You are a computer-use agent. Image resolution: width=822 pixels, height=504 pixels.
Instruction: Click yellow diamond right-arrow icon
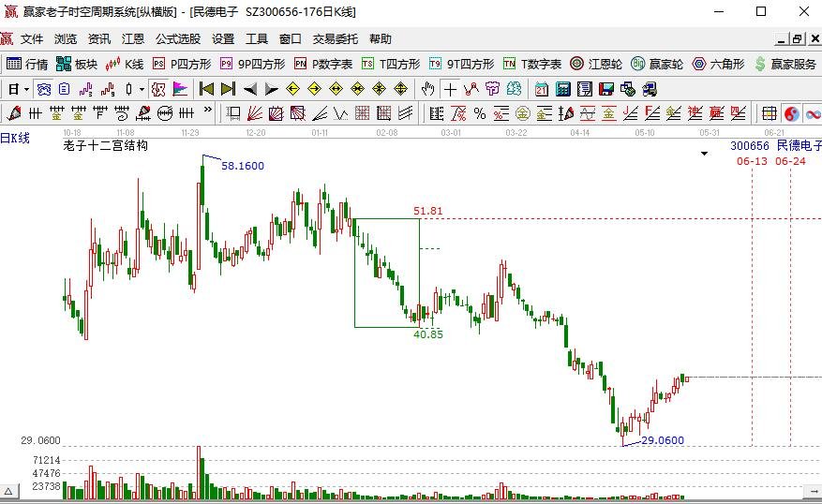point(314,90)
